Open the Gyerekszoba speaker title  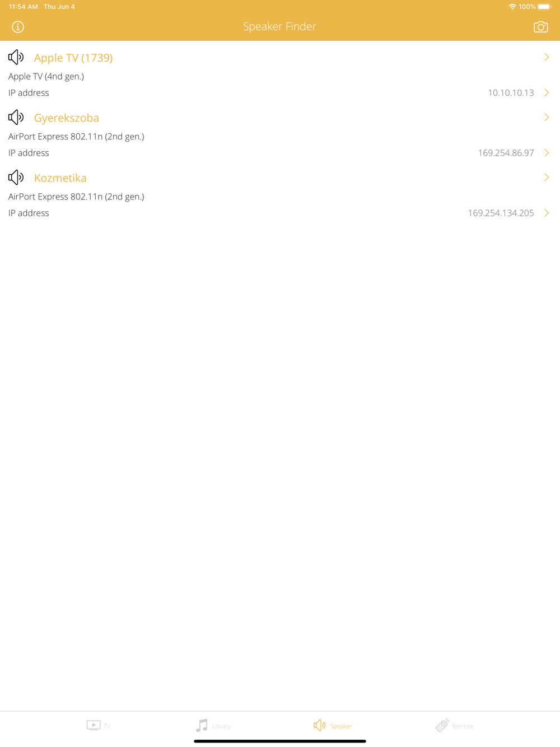[x=67, y=118]
